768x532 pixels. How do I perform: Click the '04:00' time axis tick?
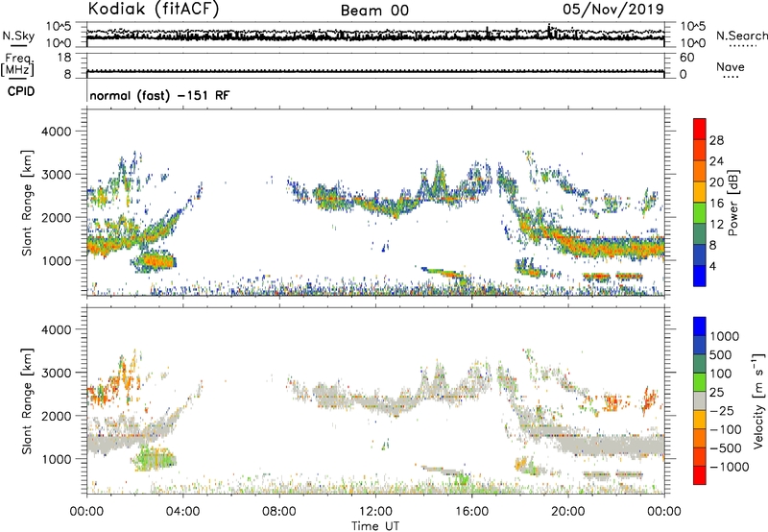click(183, 512)
